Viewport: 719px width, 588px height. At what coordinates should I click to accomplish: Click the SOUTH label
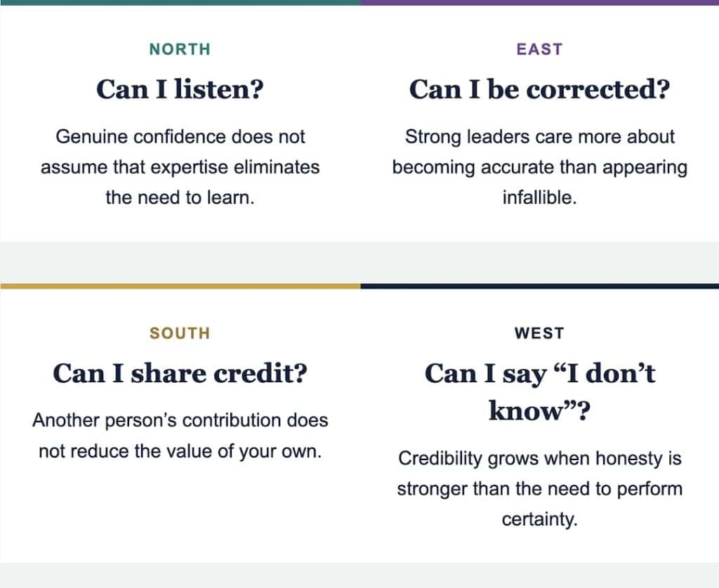[x=180, y=333]
